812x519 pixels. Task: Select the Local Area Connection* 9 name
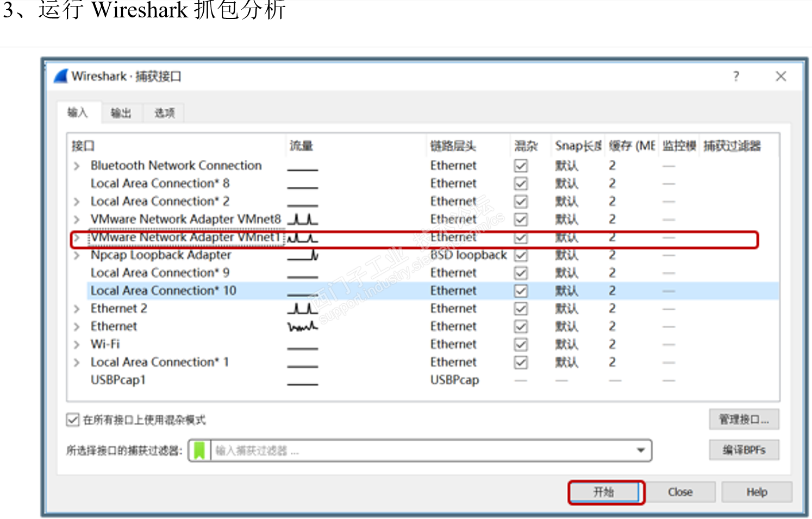point(160,273)
